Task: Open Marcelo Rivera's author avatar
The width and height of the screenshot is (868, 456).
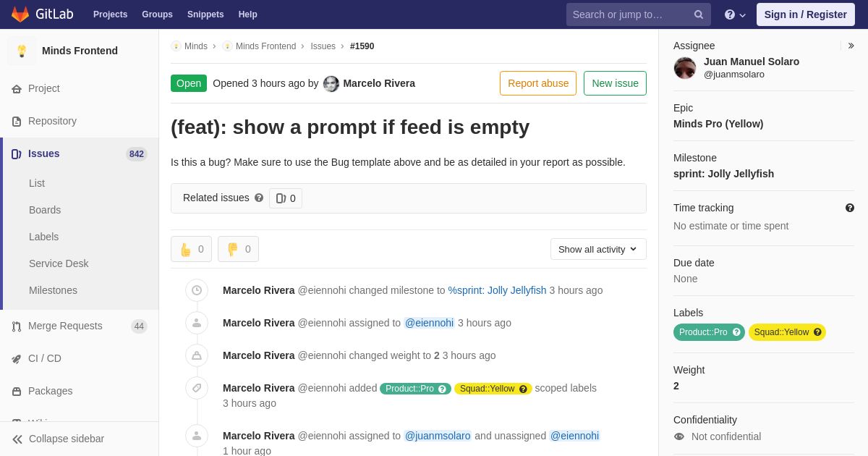Action: point(331,83)
